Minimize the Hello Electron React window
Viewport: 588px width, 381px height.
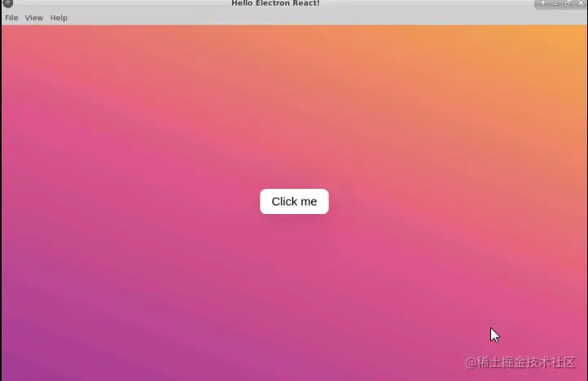point(555,3)
